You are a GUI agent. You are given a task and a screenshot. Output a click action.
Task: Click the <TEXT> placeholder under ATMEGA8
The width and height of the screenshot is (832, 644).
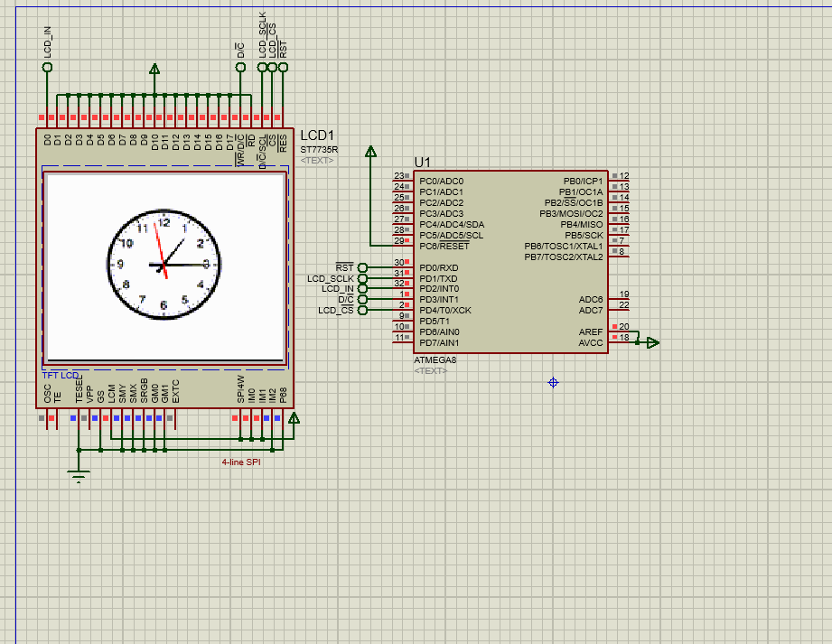pyautogui.click(x=431, y=371)
